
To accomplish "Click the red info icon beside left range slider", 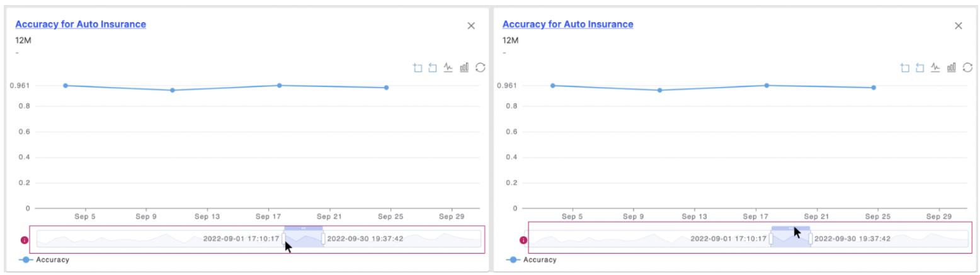I will pos(25,240).
